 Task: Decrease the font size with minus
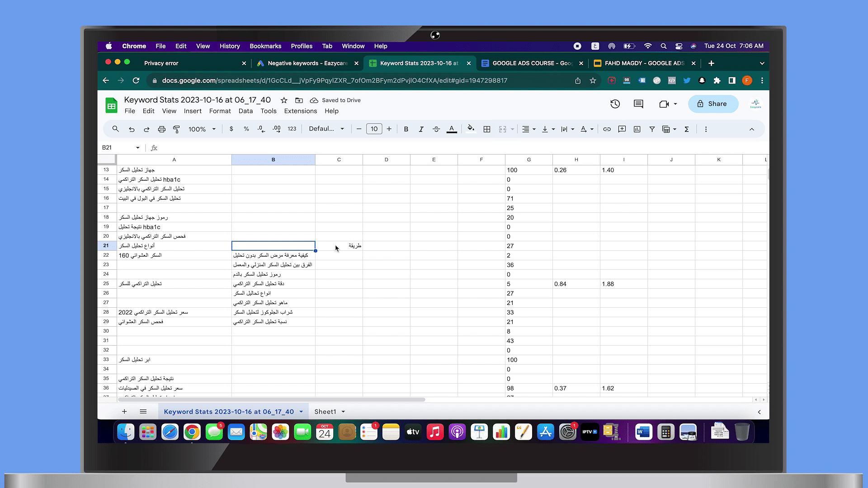(x=359, y=129)
